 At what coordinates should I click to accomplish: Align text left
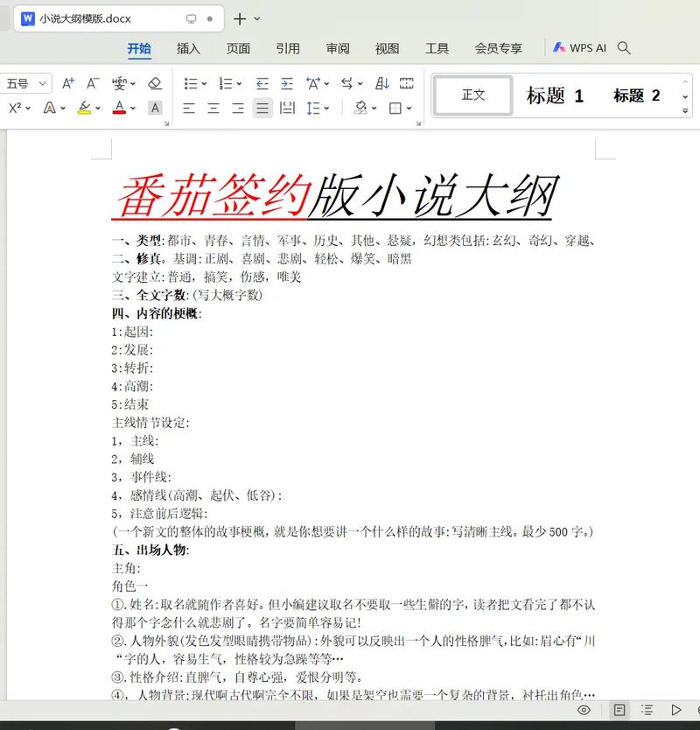coord(189,109)
